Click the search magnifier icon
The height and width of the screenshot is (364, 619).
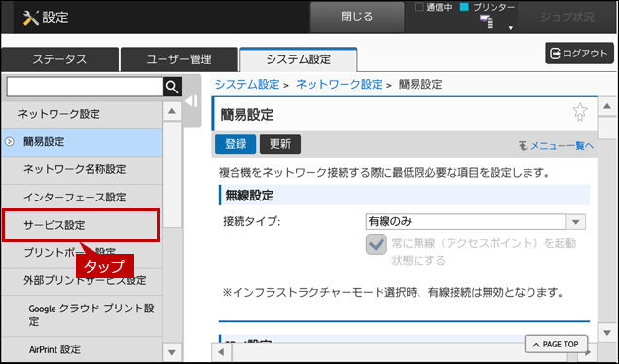point(172,87)
